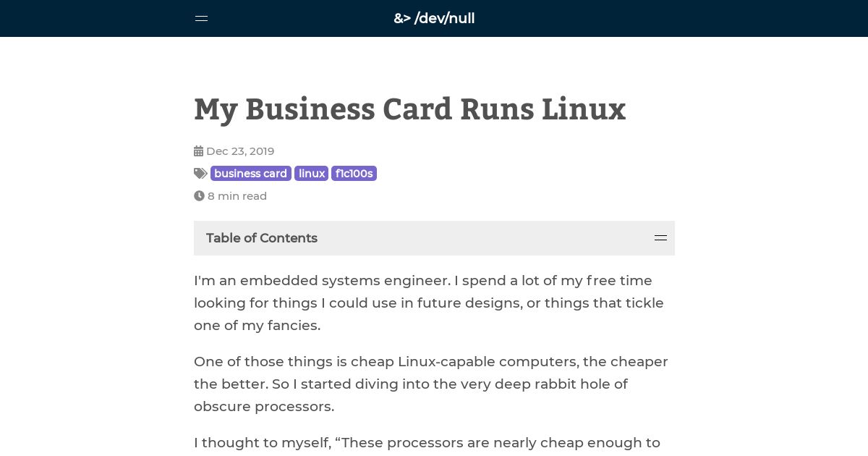Screen dimensions: 868x456
Task: Open the hamburger navigation menu in header
Action: tap(201, 19)
